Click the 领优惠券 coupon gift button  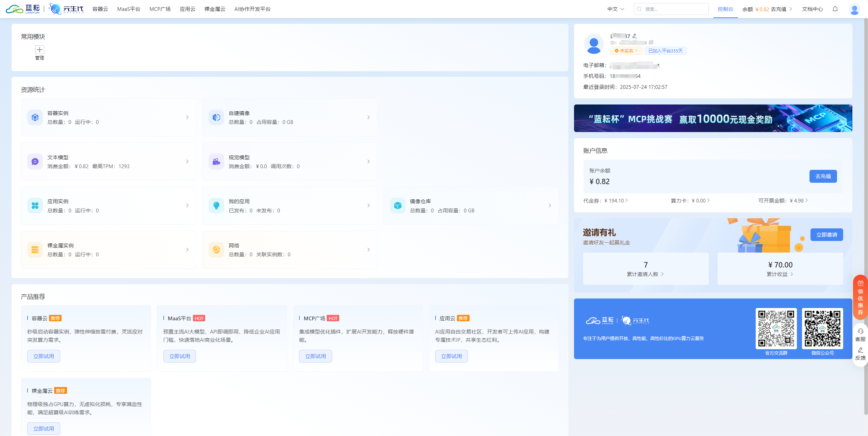pos(860,297)
